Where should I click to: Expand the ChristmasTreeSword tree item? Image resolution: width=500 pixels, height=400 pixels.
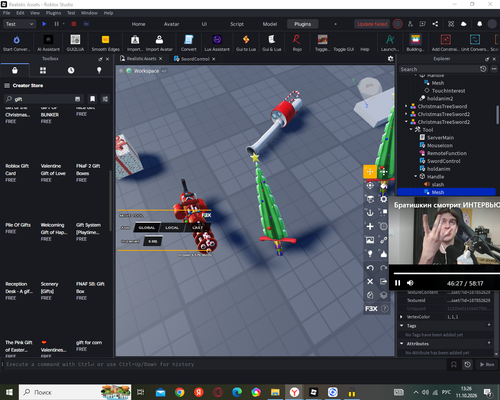406,106
